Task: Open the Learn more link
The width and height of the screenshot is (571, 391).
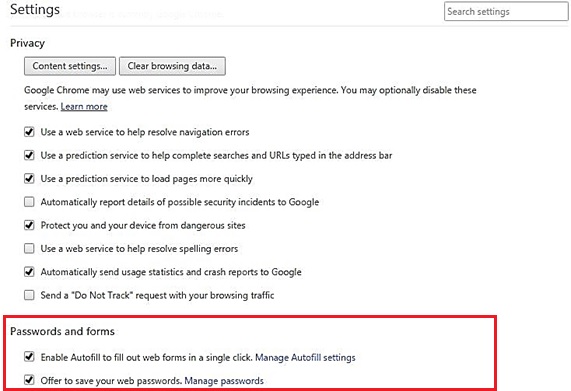Action: pyautogui.click(x=84, y=106)
